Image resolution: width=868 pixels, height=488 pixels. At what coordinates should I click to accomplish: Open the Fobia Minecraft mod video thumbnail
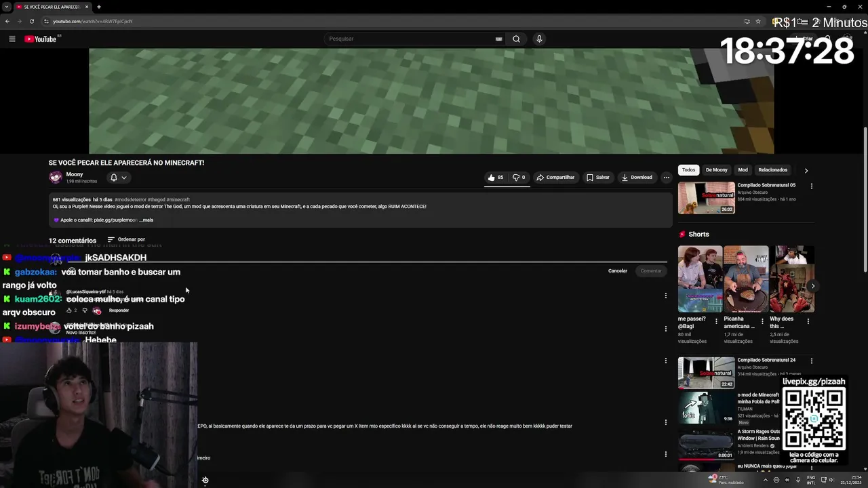click(x=706, y=407)
